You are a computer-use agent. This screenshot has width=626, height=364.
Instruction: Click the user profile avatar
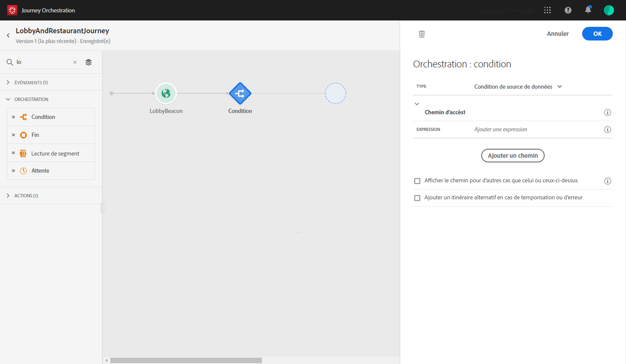pyautogui.click(x=609, y=10)
